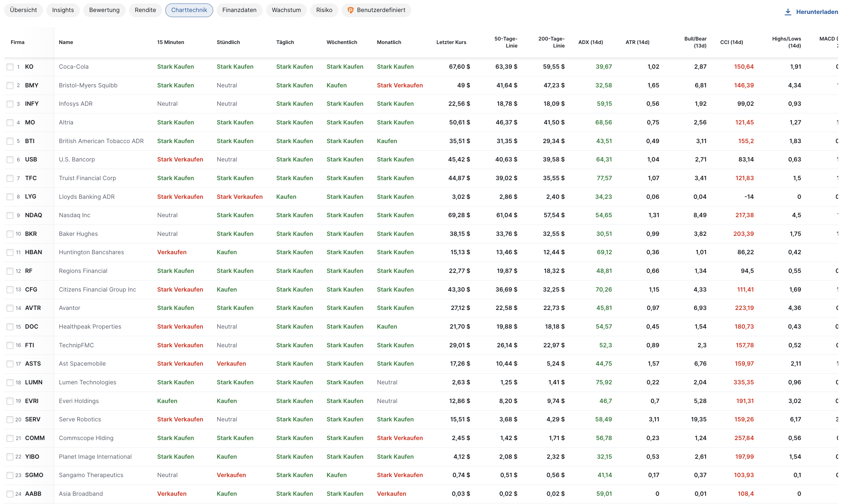The image size is (848, 504).
Task: Click COMM's Monatlich Stark Verkaufen signal
Action: click(400, 438)
